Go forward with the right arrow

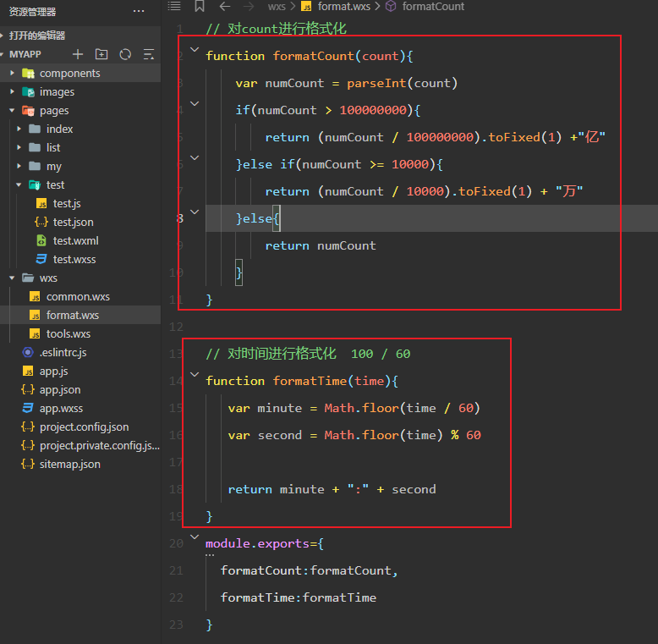click(x=249, y=6)
